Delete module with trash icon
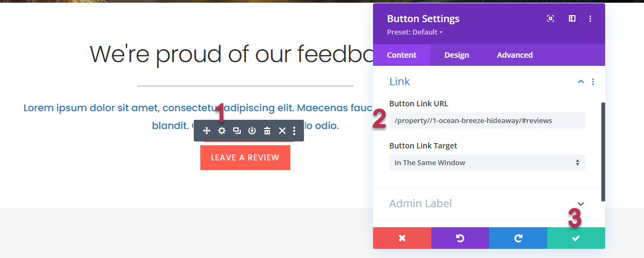 click(x=267, y=131)
